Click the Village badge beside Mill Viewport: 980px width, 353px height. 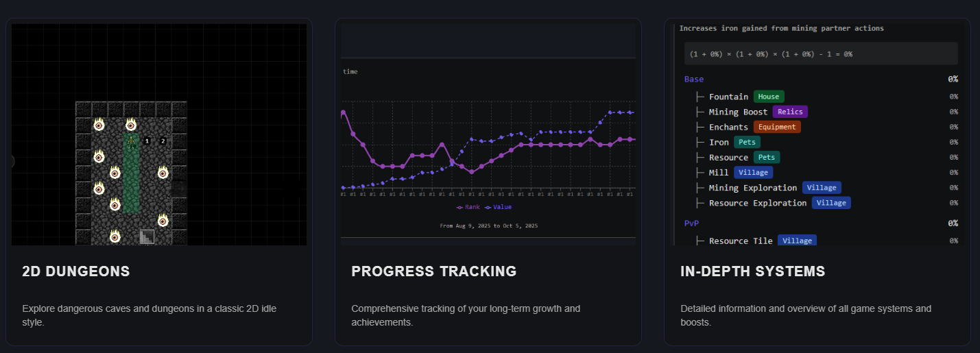pos(753,173)
